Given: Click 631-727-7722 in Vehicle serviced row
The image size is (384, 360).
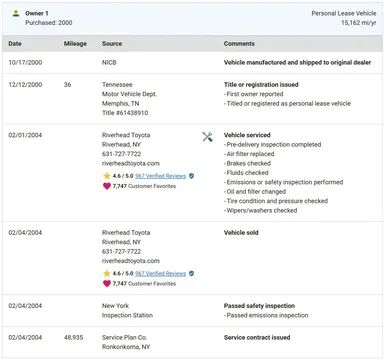Looking at the screenshot, I should (x=121, y=154).
